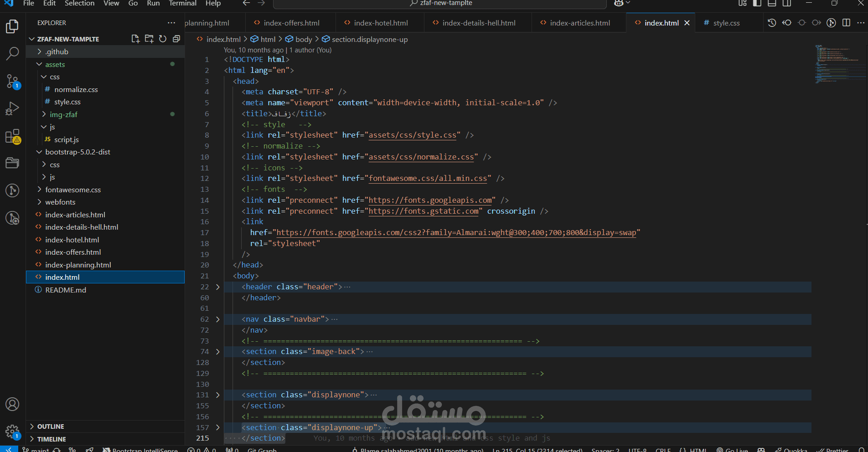
Task: Unfold the displaynone section on line 131
Action: pos(218,395)
